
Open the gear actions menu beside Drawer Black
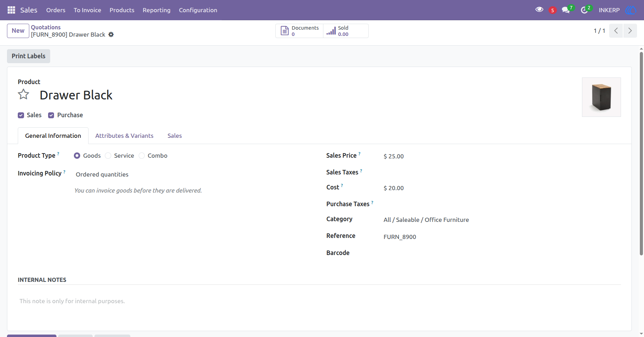tap(111, 35)
